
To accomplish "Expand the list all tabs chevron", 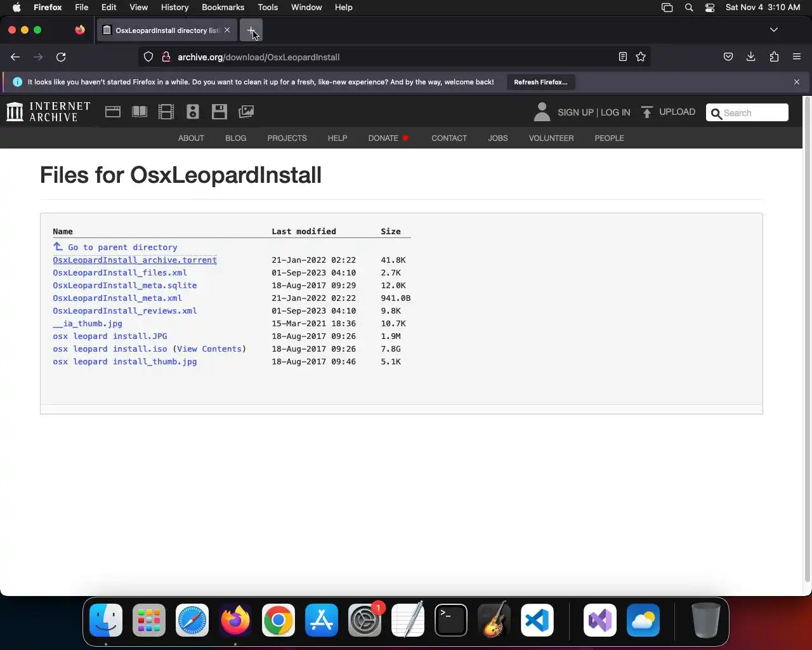I will [x=774, y=30].
